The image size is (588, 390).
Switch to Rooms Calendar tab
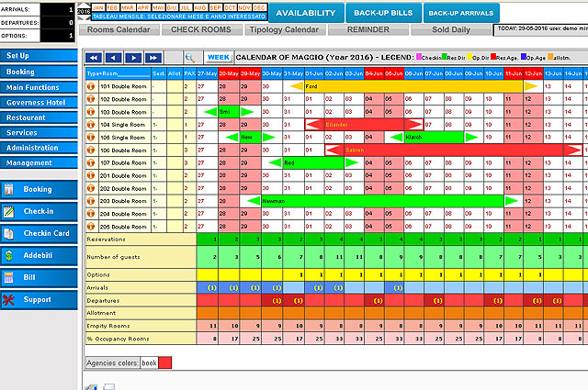click(119, 29)
